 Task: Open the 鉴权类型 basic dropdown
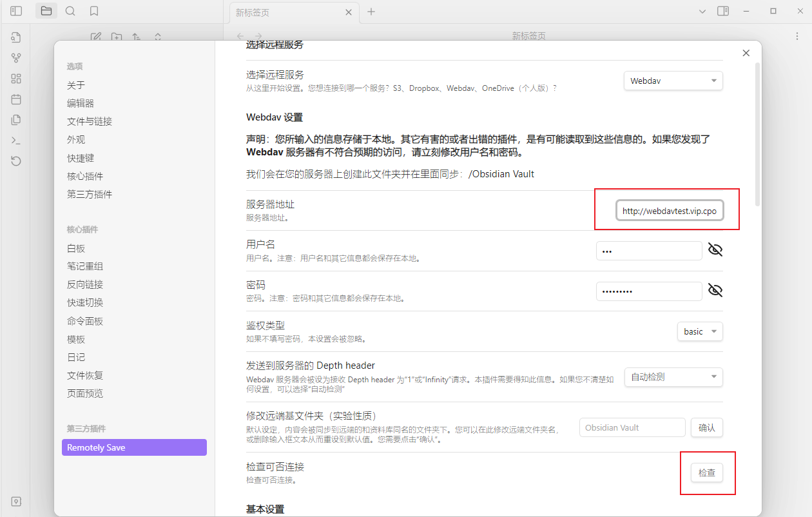(x=700, y=331)
